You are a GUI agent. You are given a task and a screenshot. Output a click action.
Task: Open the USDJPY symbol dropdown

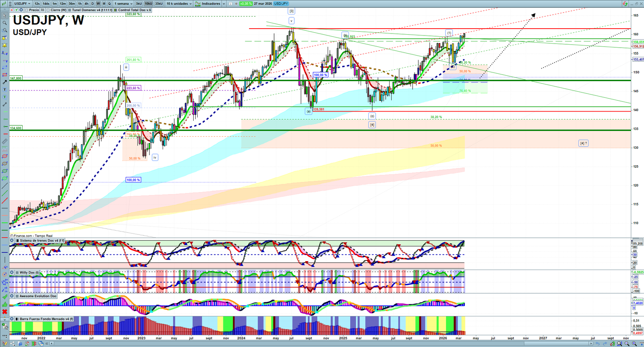click(x=22, y=4)
